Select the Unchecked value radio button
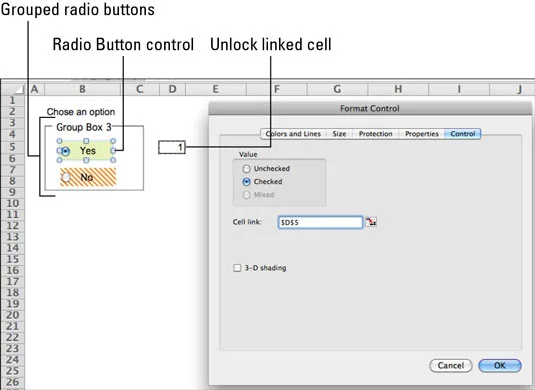The width and height of the screenshot is (535, 390). pyautogui.click(x=246, y=169)
